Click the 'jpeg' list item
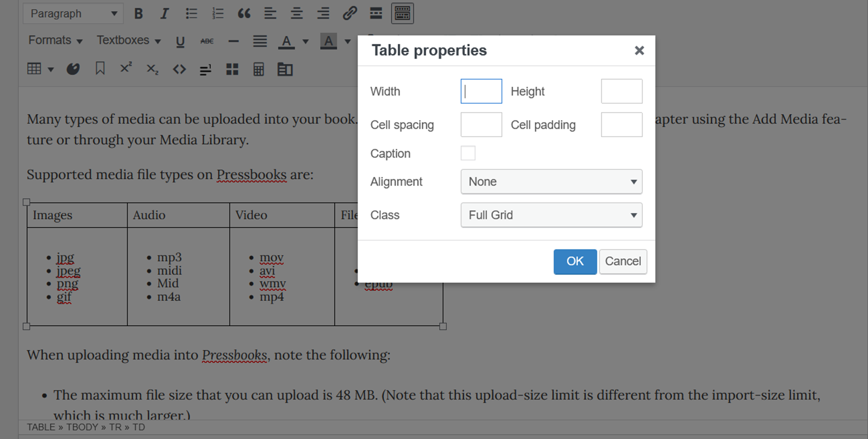 (x=68, y=271)
